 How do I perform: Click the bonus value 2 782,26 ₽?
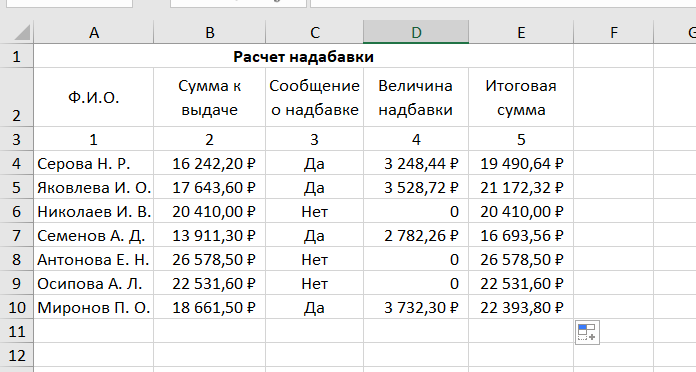(x=416, y=235)
